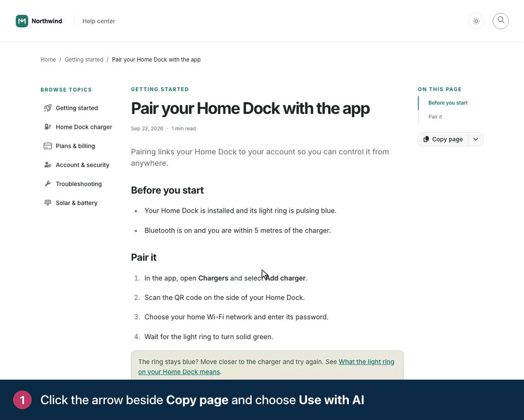Viewport: 524px width, 420px height.
Task: Click the step about scanning the QR code
Action: [224, 297]
